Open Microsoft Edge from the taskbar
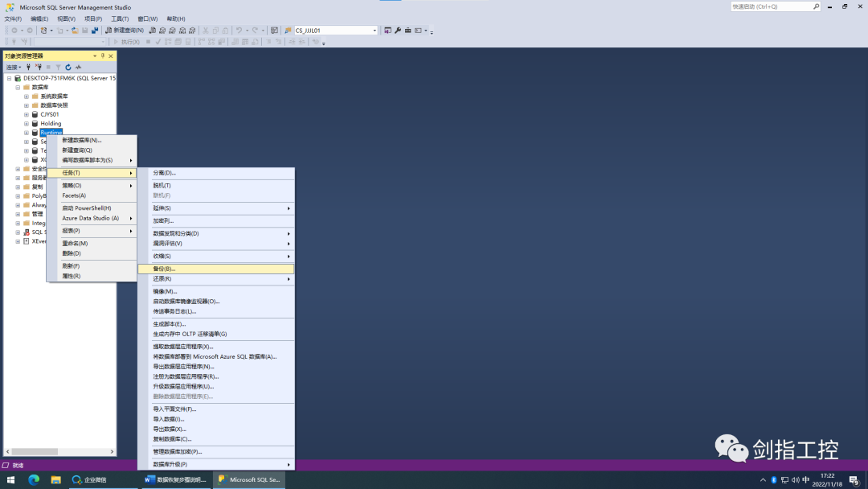Screen dimensions: 868x489 (x=34, y=480)
